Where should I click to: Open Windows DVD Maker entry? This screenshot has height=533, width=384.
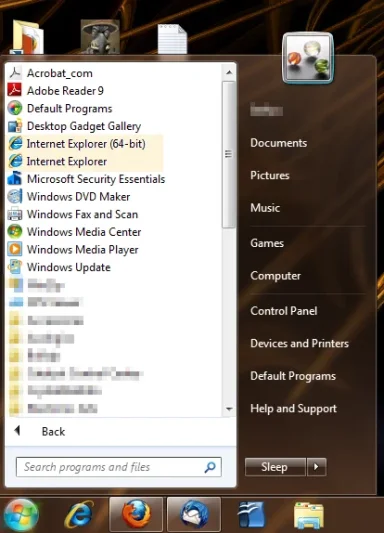(x=78, y=197)
